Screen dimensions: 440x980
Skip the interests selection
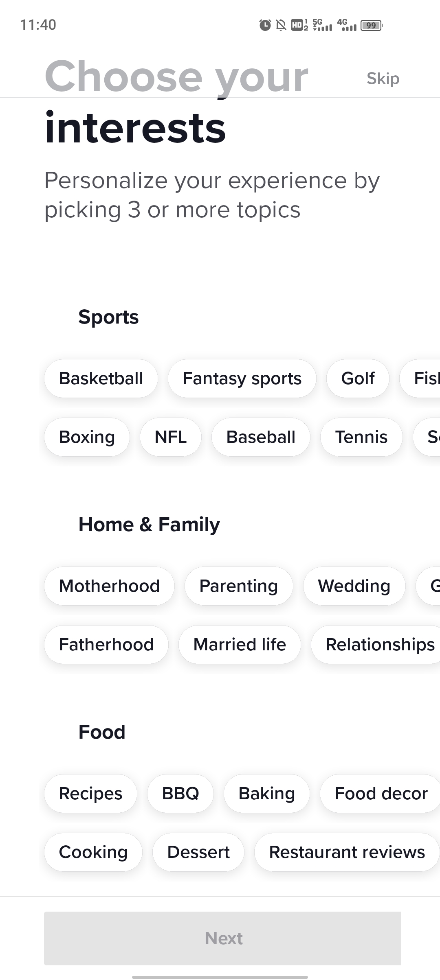[383, 78]
